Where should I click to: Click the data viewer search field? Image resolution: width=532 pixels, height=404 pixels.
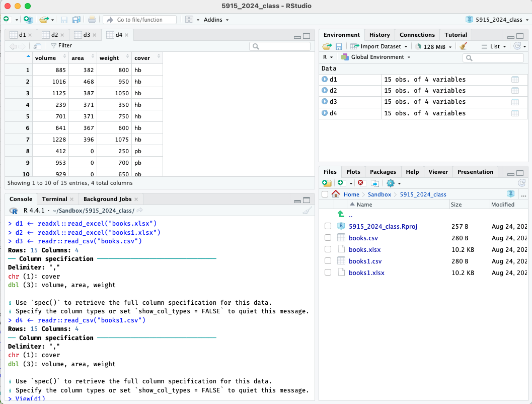[x=280, y=46]
